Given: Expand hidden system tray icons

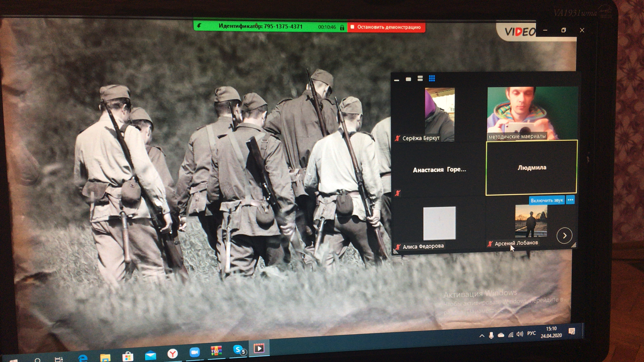Looking at the screenshot, I should coord(482,336).
